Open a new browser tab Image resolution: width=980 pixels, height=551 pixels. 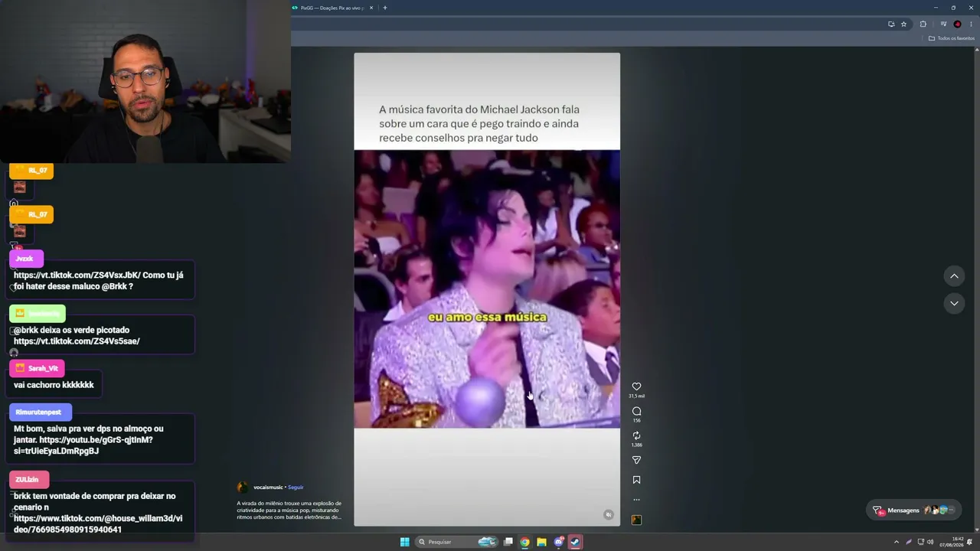pyautogui.click(x=385, y=8)
